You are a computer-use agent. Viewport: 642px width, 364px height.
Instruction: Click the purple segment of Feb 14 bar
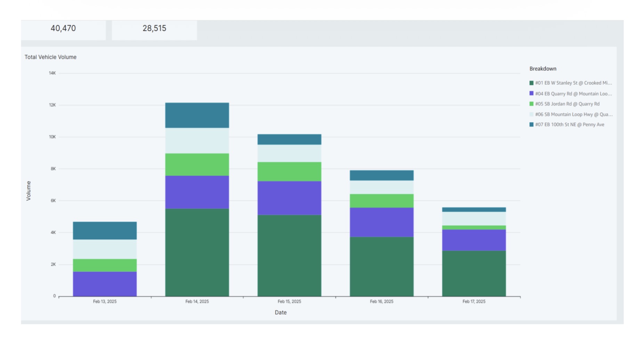point(197,192)
